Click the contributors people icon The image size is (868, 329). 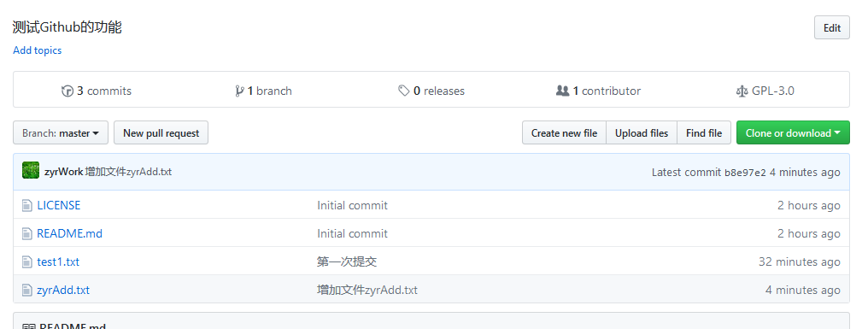(x=562, y=91)
